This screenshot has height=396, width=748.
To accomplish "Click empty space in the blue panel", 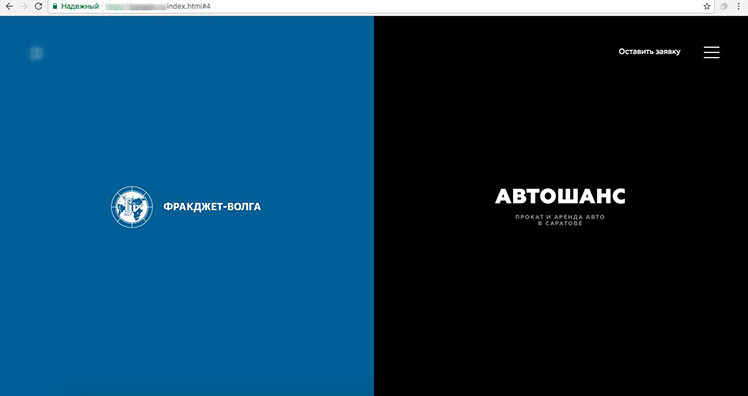I will (186, 310).
